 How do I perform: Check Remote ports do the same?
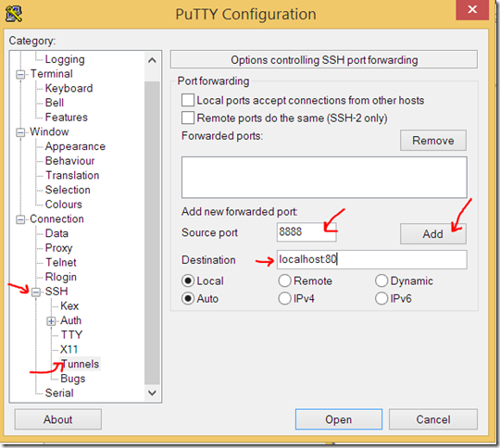point(188,118)
